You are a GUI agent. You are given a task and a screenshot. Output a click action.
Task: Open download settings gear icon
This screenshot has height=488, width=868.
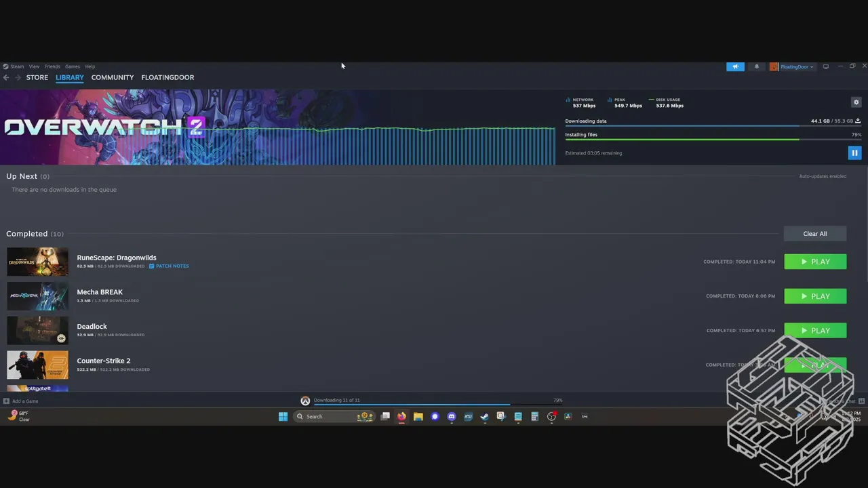[856, 102]
